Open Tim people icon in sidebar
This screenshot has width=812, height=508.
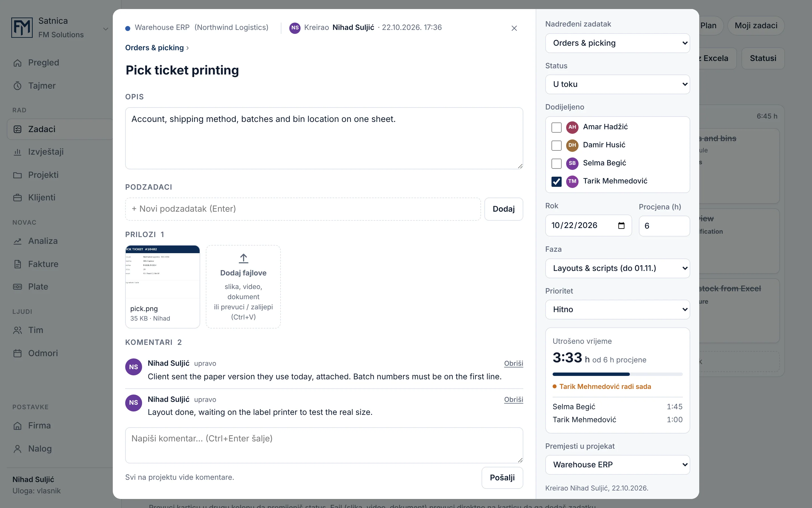pyautogui.click(x=17, y=330)
